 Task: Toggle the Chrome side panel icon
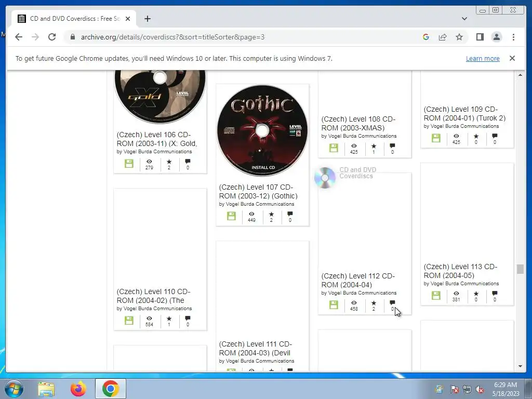pos(480,37)
